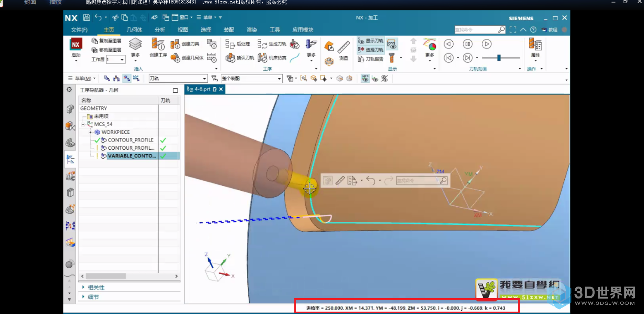The width and height of the screenshot is (644, 314).
Task: Open the 文件(F) menu
Action: pyautogui.click(x=79, y=30)
